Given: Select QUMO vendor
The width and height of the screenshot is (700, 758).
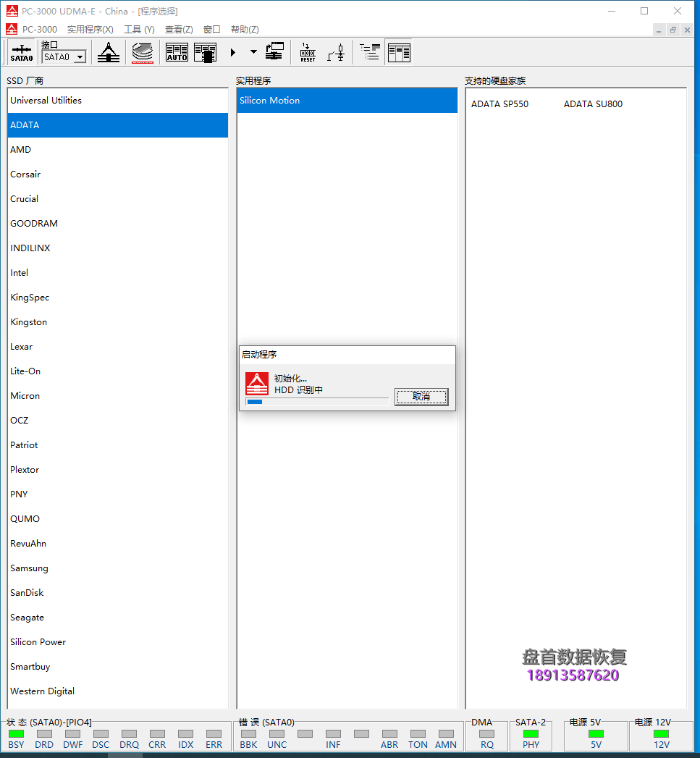Looking at the screenshot, I should pyautogui.click(x=118, y=519).
